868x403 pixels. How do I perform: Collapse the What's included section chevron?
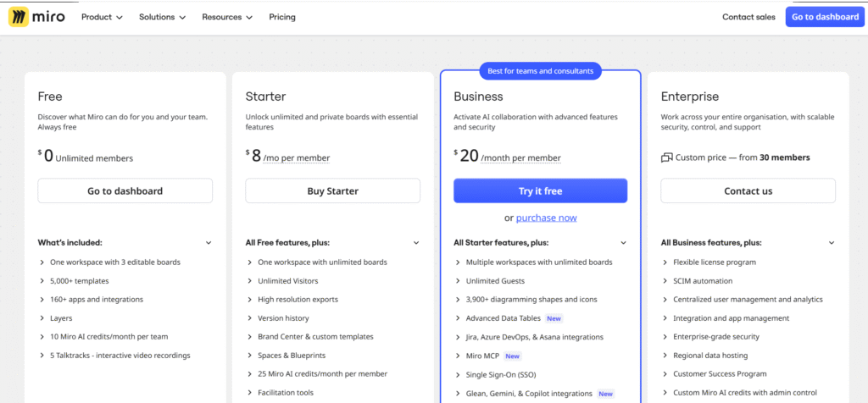tap(209, 243)
